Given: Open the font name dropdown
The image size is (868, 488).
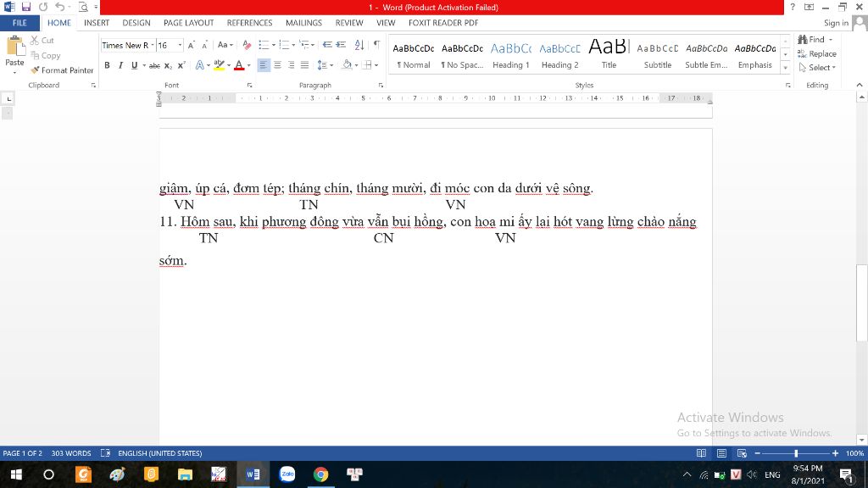Looking at the screenshot, I should 153,46.
